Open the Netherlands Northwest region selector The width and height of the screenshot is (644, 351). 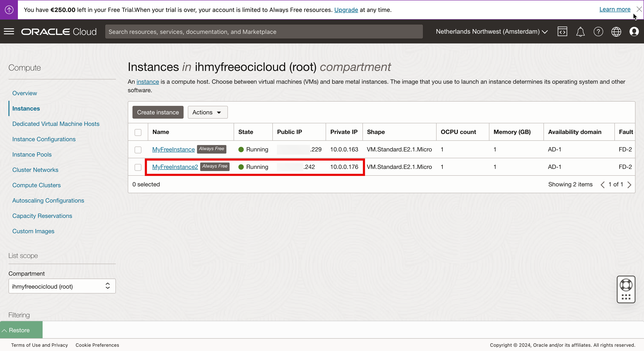492,32
